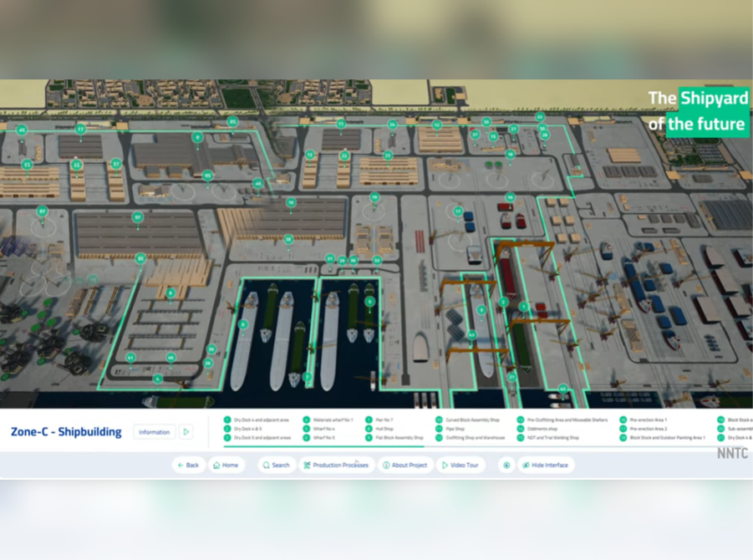Click map marker 41 near the quay
The image size is (753, 560).
130,357
